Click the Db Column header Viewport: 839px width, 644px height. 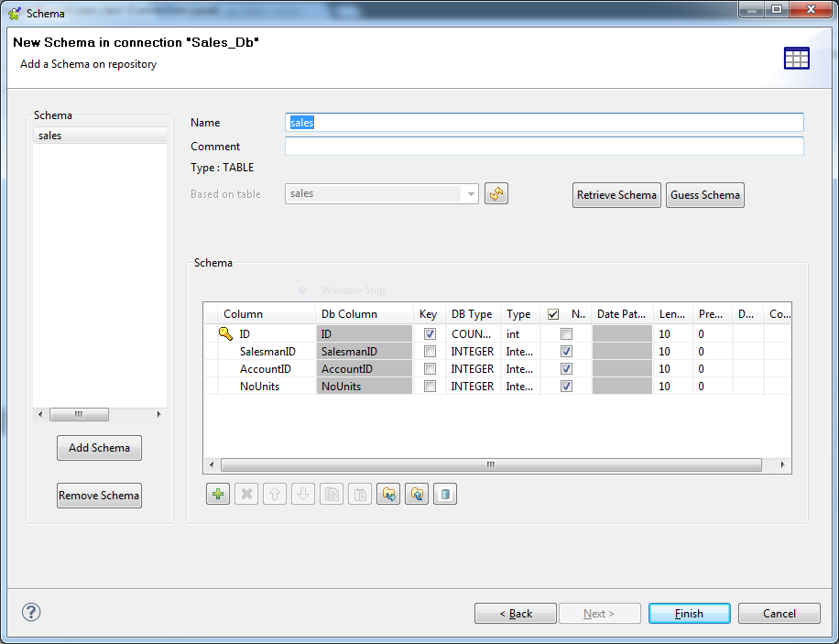365,314
